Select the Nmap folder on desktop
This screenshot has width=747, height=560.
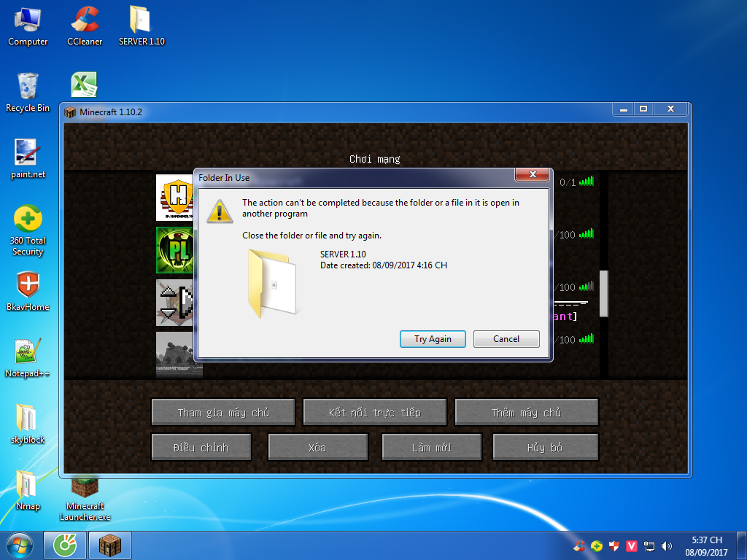tap(28, 490)
